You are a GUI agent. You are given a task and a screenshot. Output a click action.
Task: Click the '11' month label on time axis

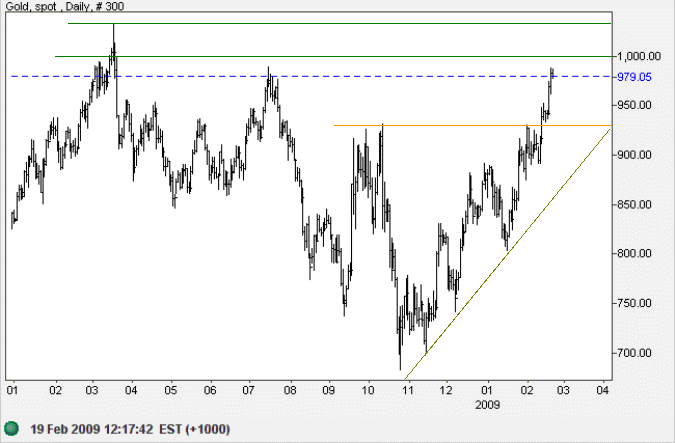tap(408, 390)
